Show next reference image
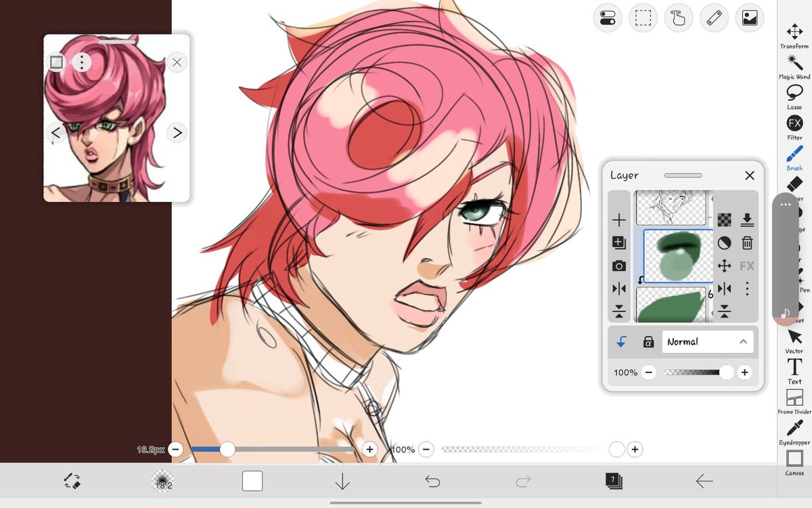The width and height of the screenshot is (812, 508). click(x=177, y=133)
